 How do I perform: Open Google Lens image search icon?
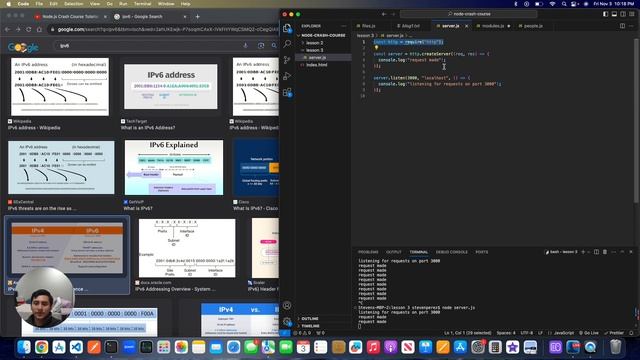pyautogui.click(x=261, y=46)
